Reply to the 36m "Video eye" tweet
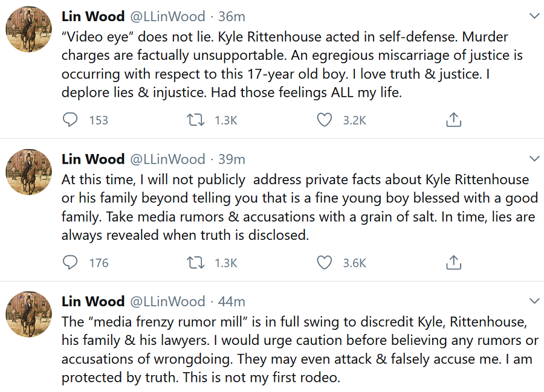Screen dimensions: 544x392 click(x=70, y=120)
